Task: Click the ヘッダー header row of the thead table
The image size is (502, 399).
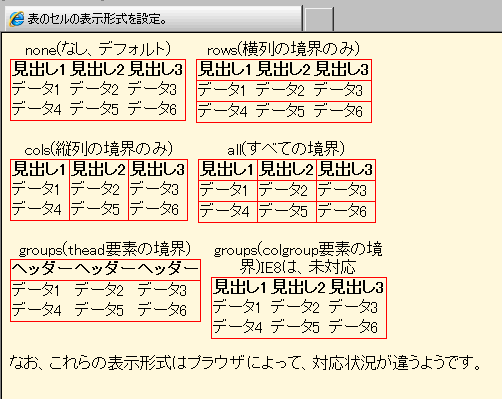Action: click(x=105, y=269)
